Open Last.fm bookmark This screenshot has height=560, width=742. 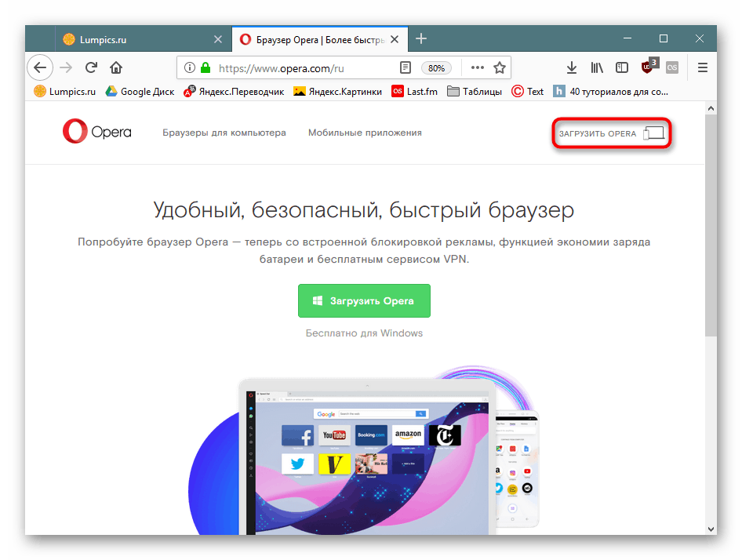[x=415, y=91]
